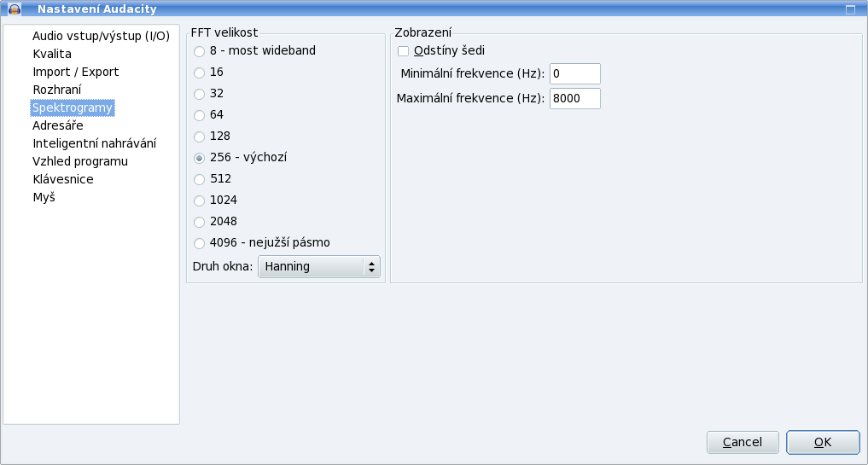Maximize the Nastavení Audacity window
The height and width of the screenshot is (465, 868).
pos(850,9)
